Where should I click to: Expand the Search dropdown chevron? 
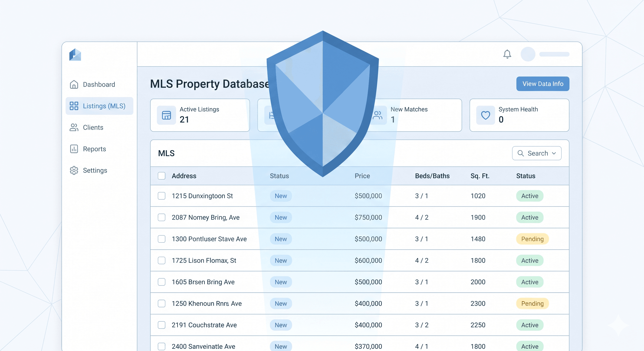(x=554, y=153)
